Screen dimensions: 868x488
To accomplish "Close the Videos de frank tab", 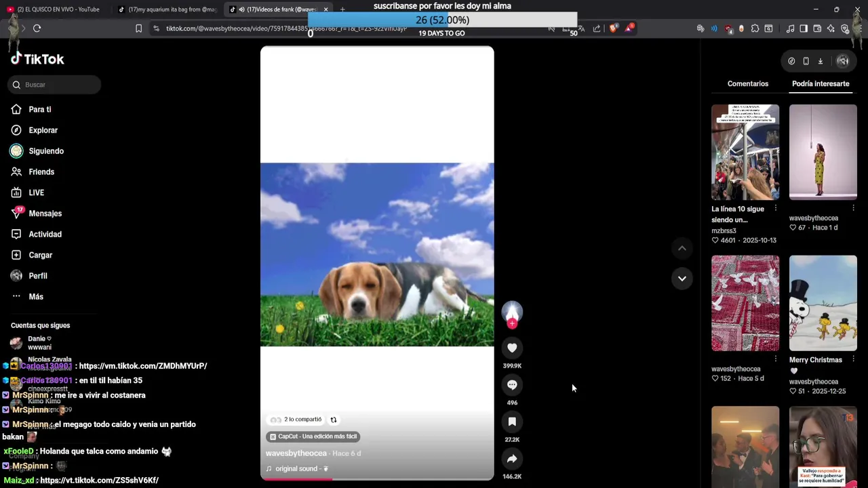I will 326,9.
